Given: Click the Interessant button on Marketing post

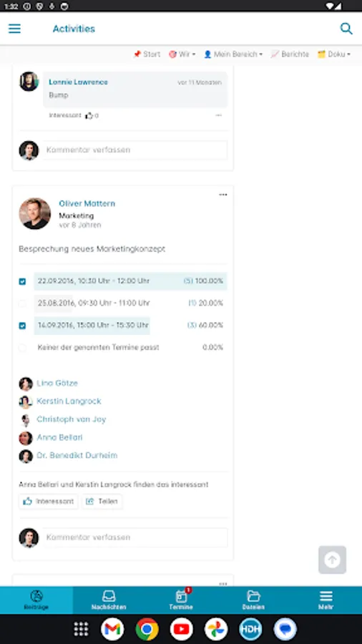Looking at the screenshot, I should [49, 502].
